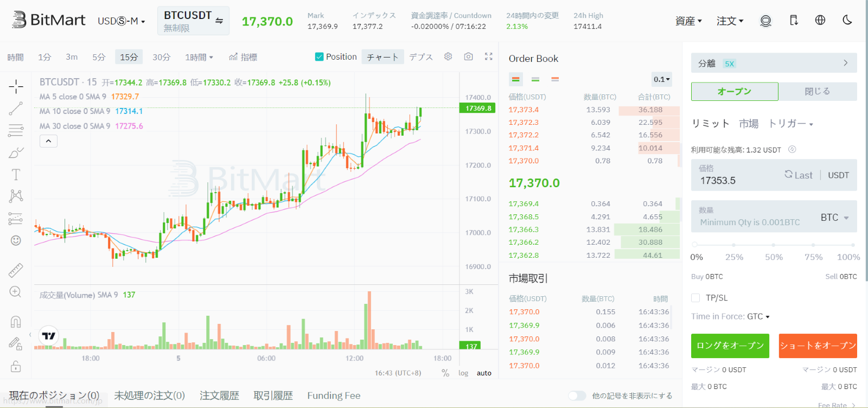Toggle hide other symbols switch

click(577, 396)
